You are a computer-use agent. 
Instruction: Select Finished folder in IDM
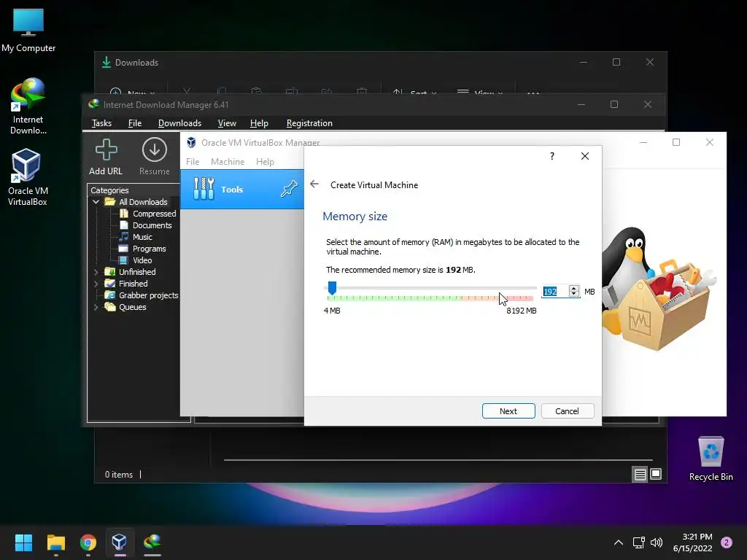click(x=133, y=284)
